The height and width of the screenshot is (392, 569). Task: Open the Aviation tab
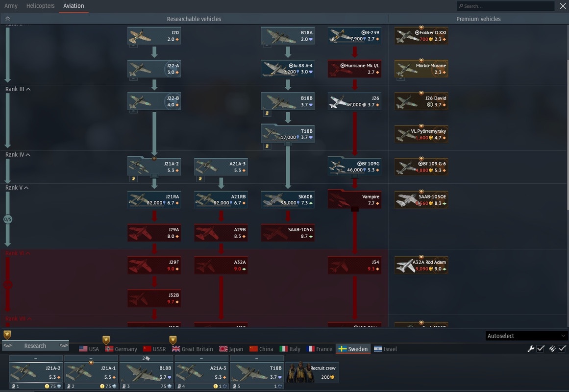tap(74, 6)
